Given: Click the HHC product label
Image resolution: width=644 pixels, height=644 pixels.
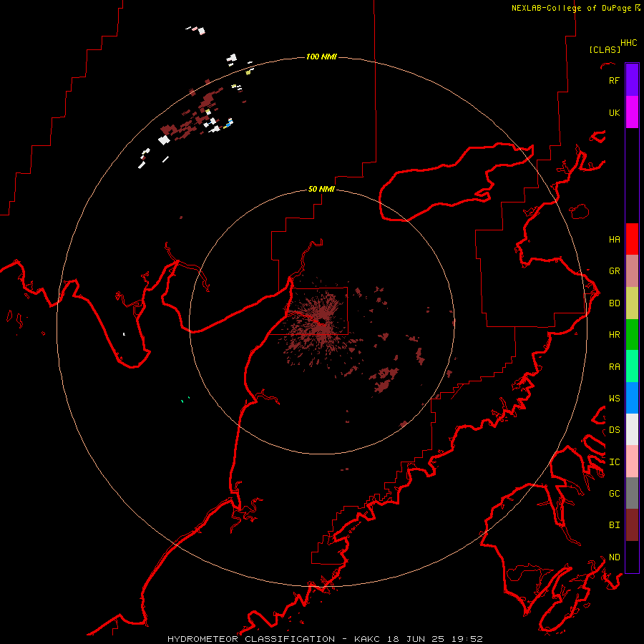Looking at the screenshot, I should pyautogui.click(x=629, y=43).
